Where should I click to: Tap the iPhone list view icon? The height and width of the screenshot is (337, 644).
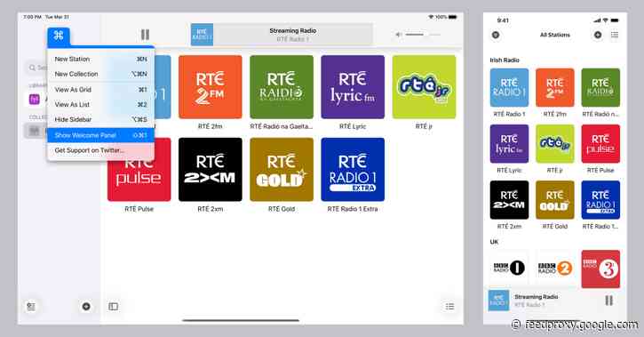click(615, 35)
